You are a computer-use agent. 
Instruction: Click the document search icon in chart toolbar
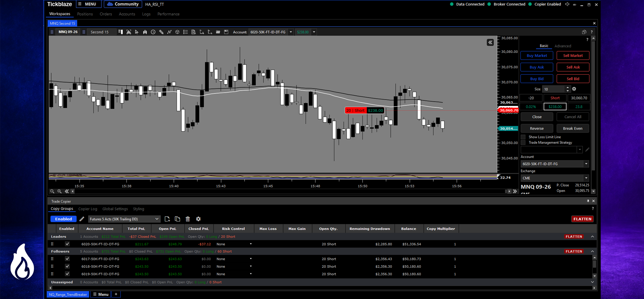[x=193, y=32]
